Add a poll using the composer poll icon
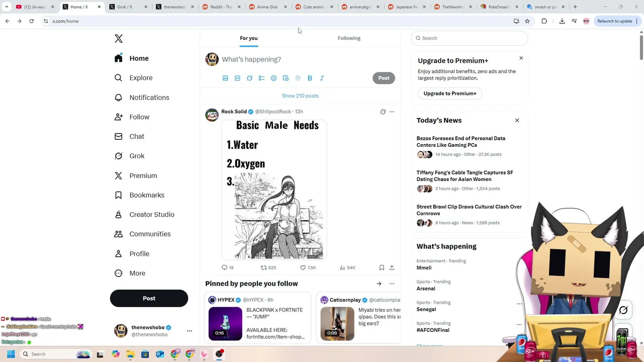This screenshot has width=644, height=362. 262,78
